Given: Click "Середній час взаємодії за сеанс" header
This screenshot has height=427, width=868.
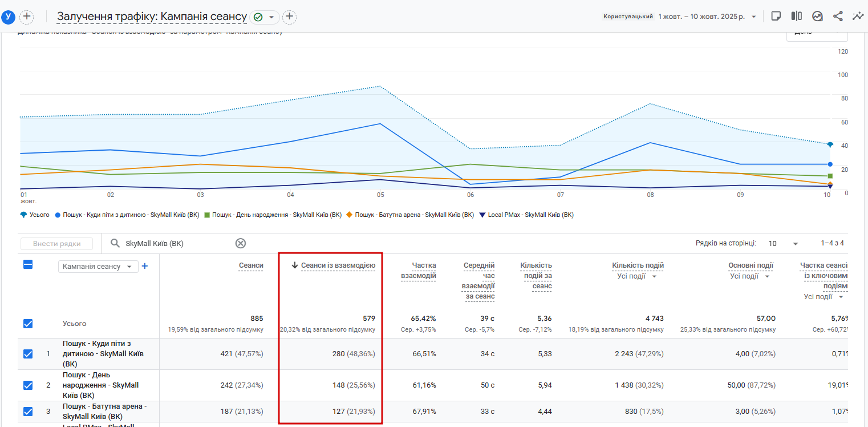Looking at the screenshot, I should pyautogui.click(x=478, y=281).
